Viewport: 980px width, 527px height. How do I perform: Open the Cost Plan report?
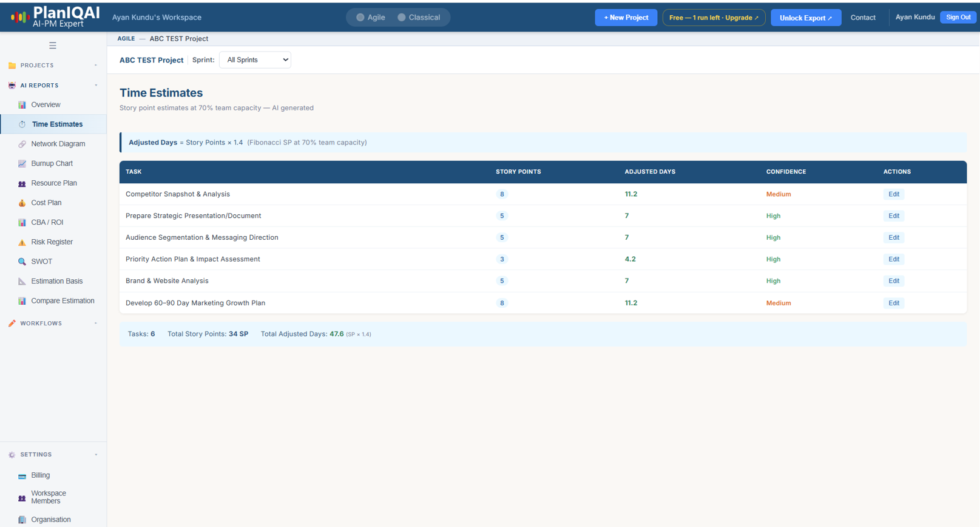tap(46, 203)
